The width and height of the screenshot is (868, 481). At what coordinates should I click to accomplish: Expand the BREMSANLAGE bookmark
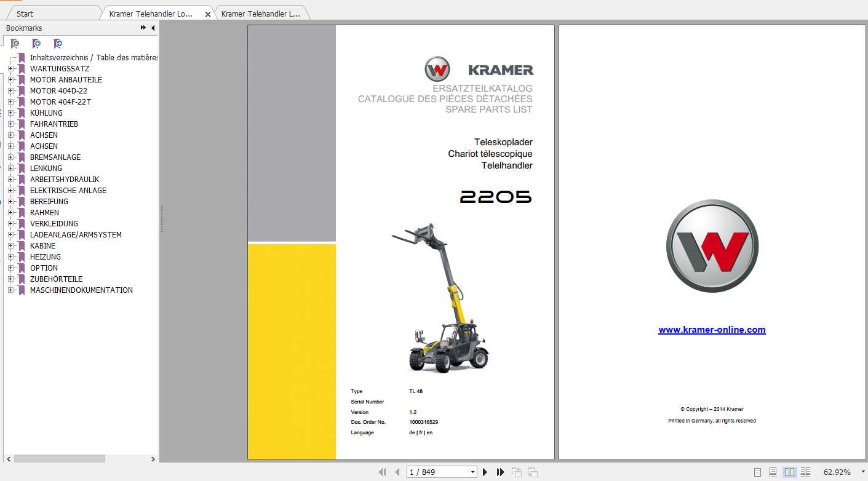coord(10,157)
